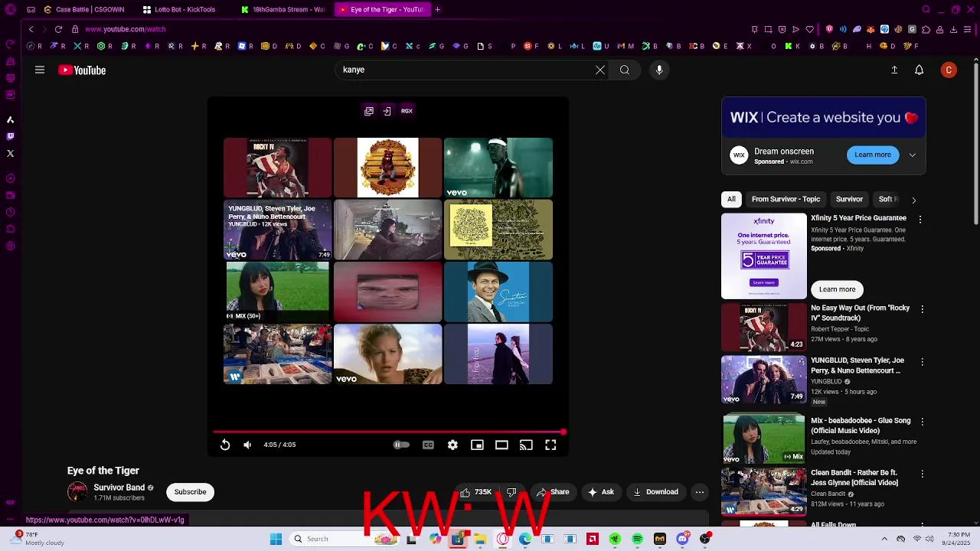Select the All filter chip

731,199
